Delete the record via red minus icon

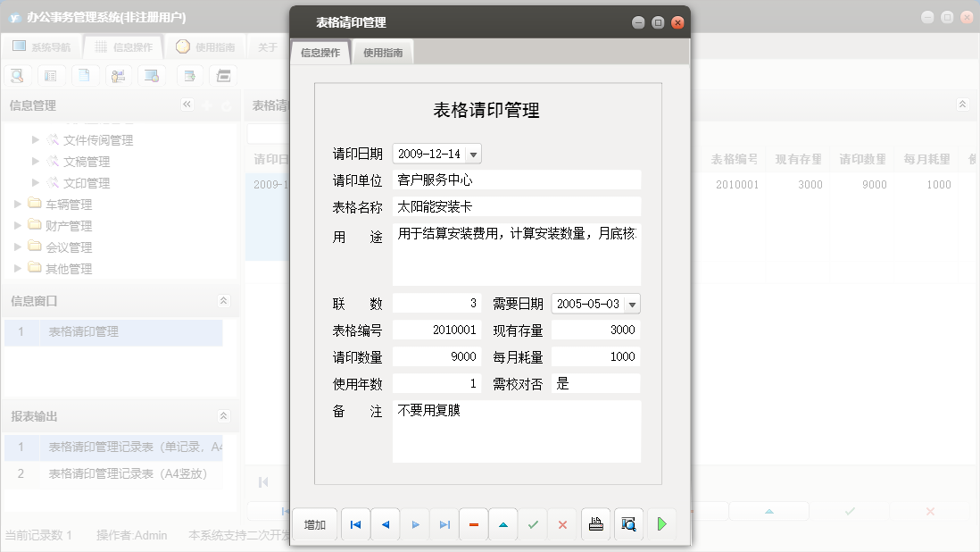473,524
